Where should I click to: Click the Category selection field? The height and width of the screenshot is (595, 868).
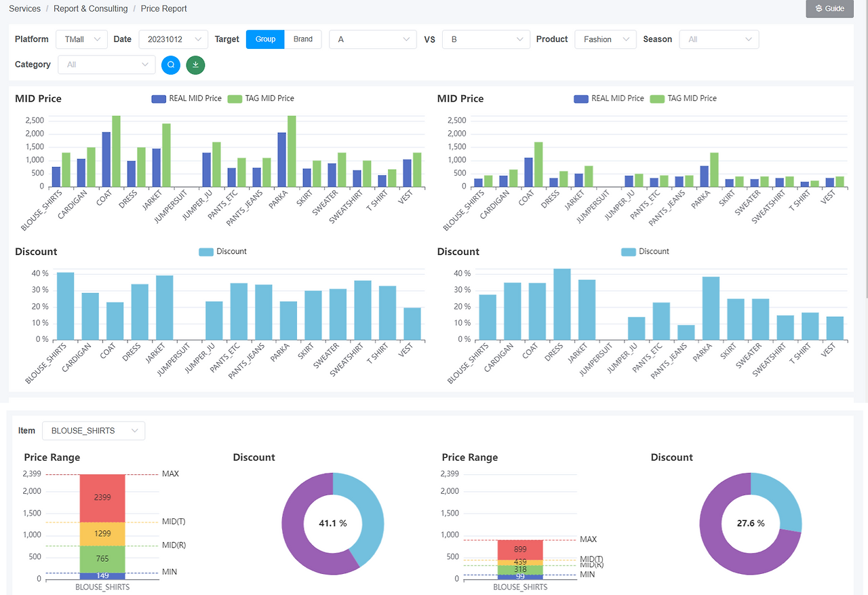click(107, 64)
